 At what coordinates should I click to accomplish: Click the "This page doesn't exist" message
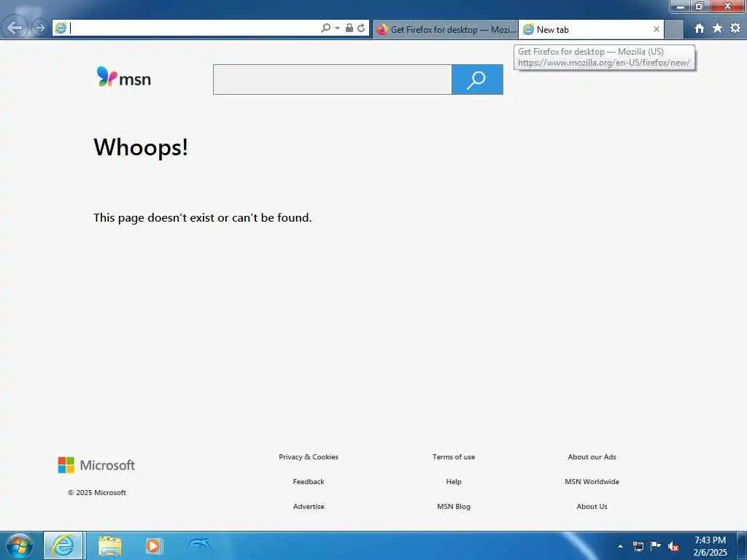203,217
